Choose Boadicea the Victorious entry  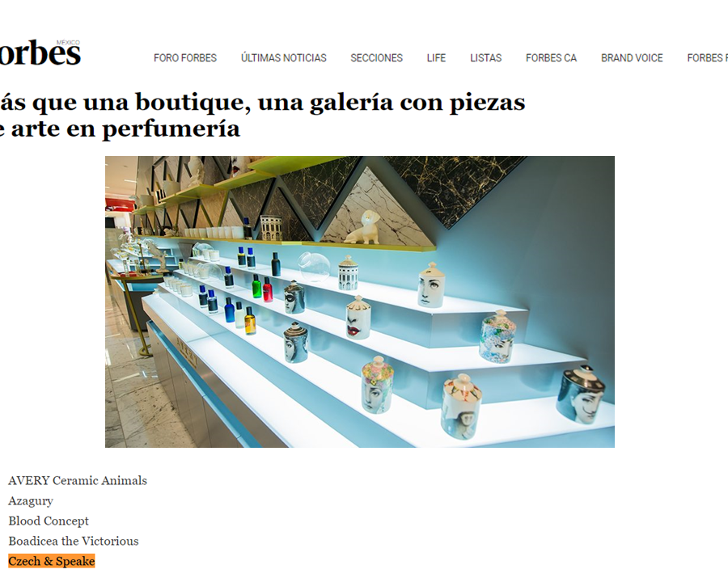[74, 541]
